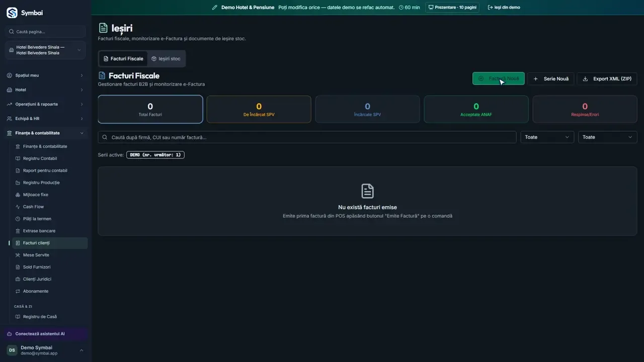This screenshot has width=644, height=362.
Task: Open Spațiul meu sidebar section
Action: [45, 75]
